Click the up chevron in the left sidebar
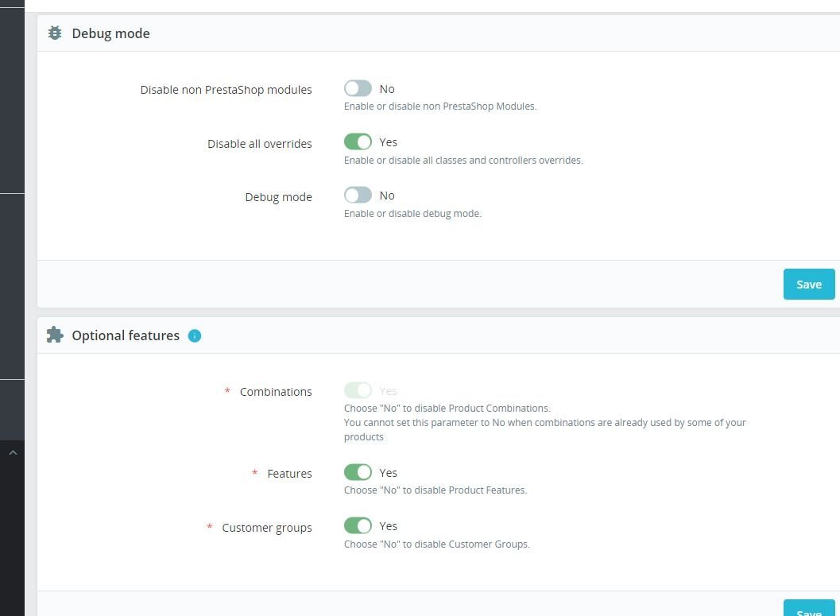Image resolution: width=840 pixels, height=616 pixels. (13, 452)
